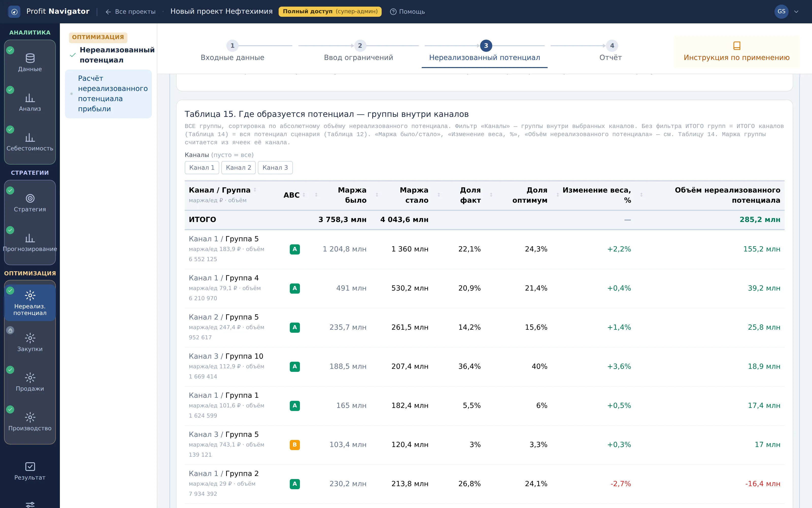Screen dimensions: 812x508
Task: Click the -16,4 млн value in red
Action: click(762, 483)
